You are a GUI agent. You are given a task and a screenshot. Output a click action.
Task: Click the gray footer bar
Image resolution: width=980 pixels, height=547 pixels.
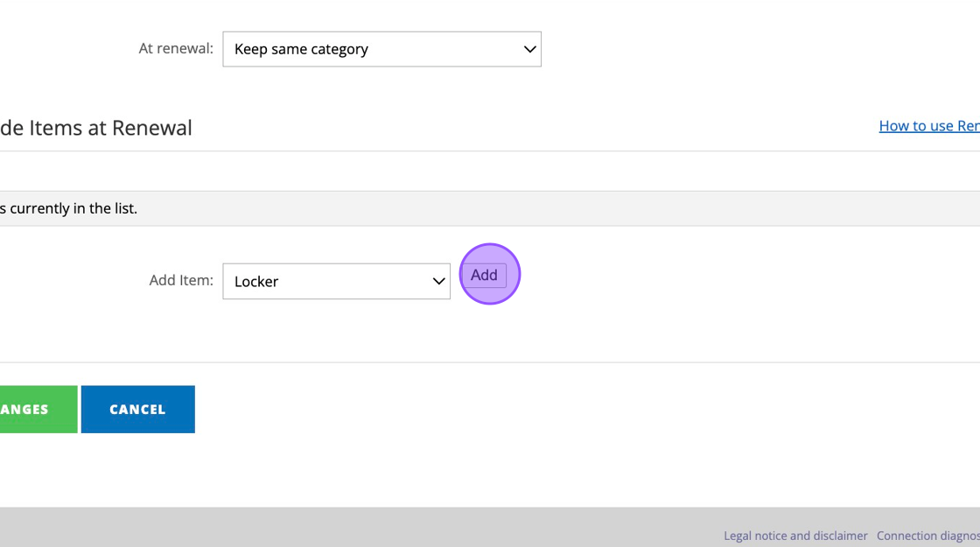[490, 527]
